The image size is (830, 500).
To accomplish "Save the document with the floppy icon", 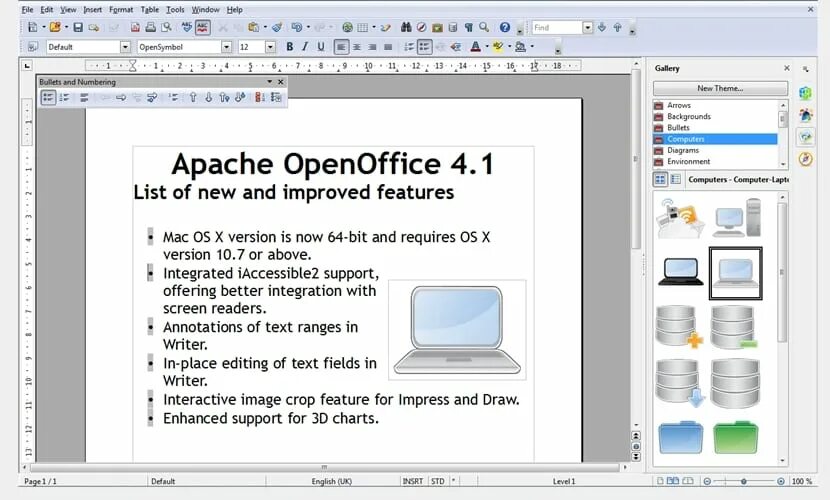I will [x=78, y=28].
